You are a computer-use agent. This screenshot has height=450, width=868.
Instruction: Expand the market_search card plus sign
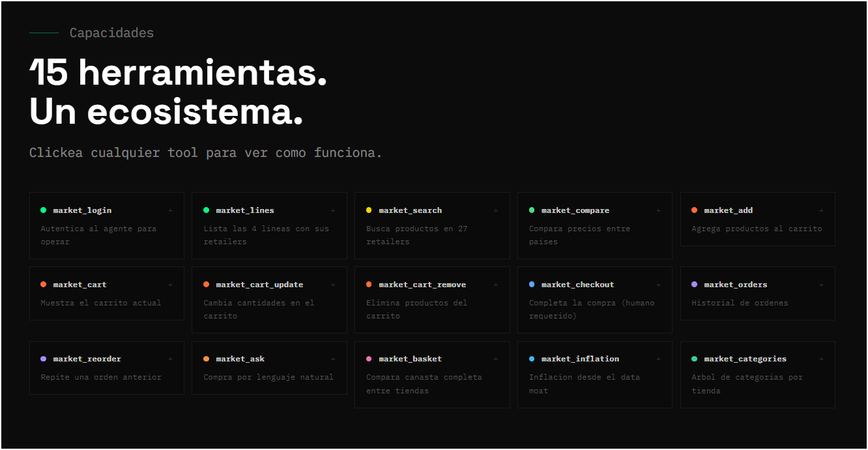(496, 210)
